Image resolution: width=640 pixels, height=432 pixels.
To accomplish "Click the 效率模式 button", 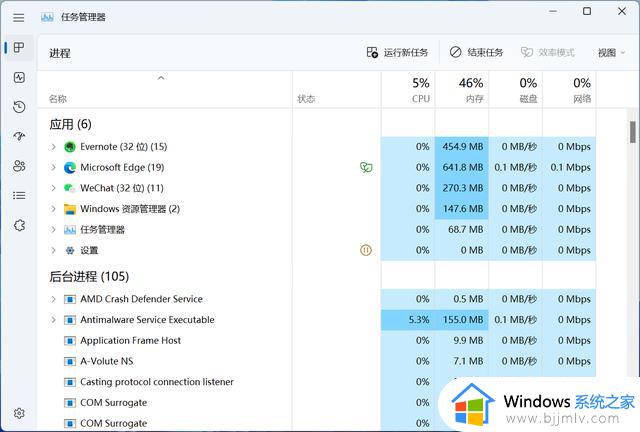I will (547, 53).
